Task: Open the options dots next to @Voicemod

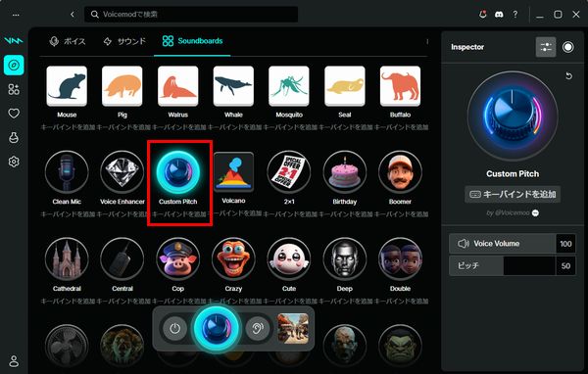Action: [x=535, y=212]
